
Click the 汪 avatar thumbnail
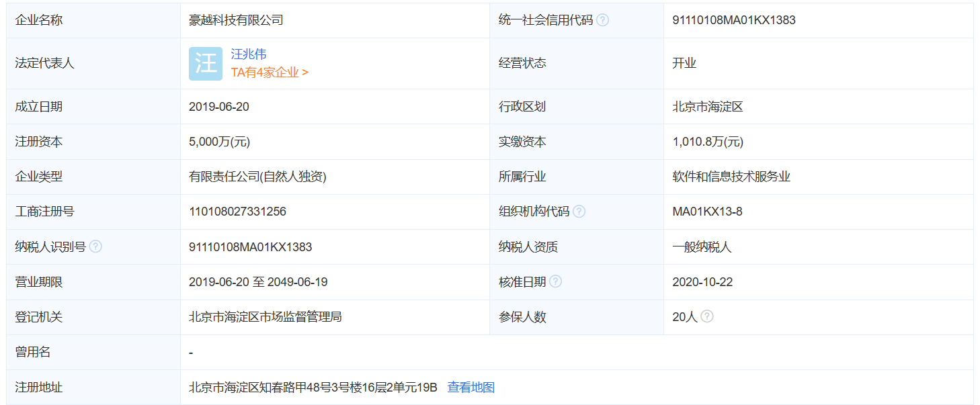pos(206,64)
